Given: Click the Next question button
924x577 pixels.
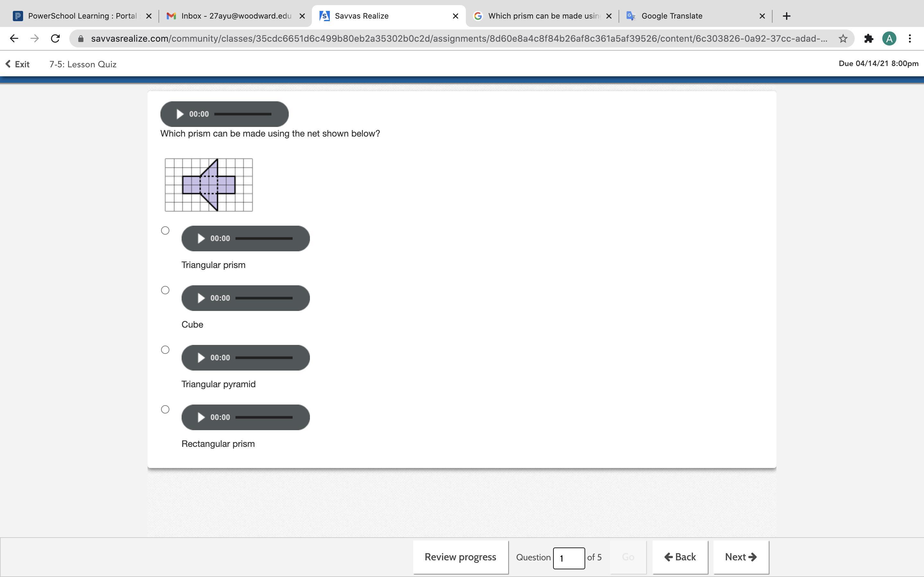Looking at the screenshot, I should click(x=740, y=557).
